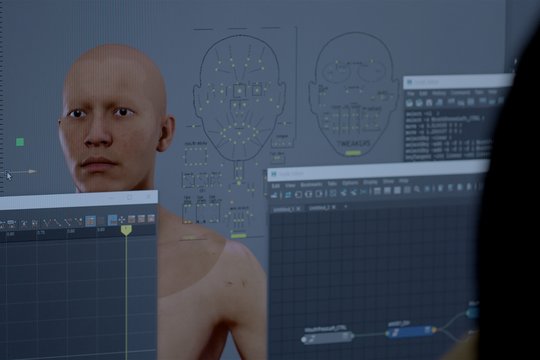Click Node Editor clear graph icon
The width and height of the screenshot is (540, 360).
click(x=333, y=193)
